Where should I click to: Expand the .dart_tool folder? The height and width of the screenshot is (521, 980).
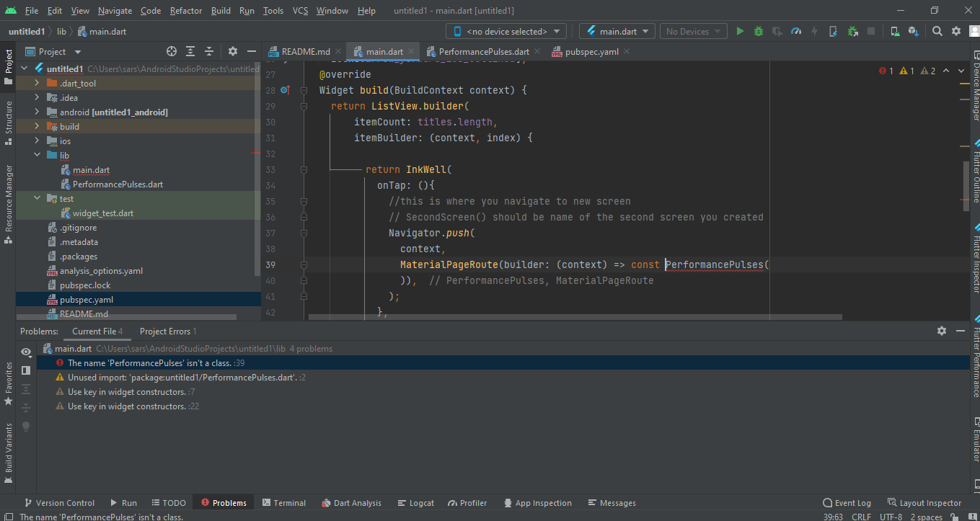[37, 83]
